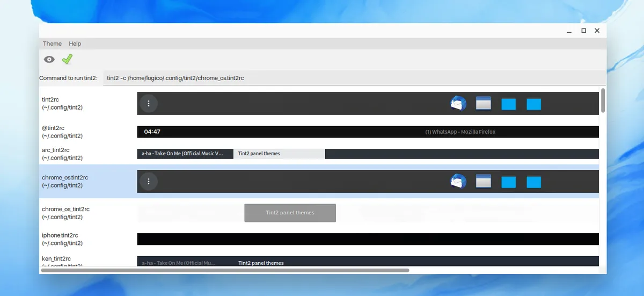Open the Help menu
The height and width of the screenshot is (296, 644).
pyautogui.click(x=75, y=44)
